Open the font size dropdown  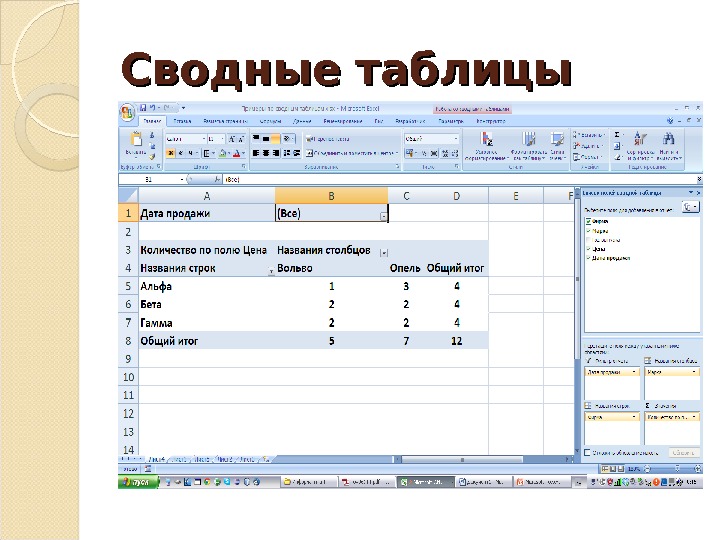223,139
